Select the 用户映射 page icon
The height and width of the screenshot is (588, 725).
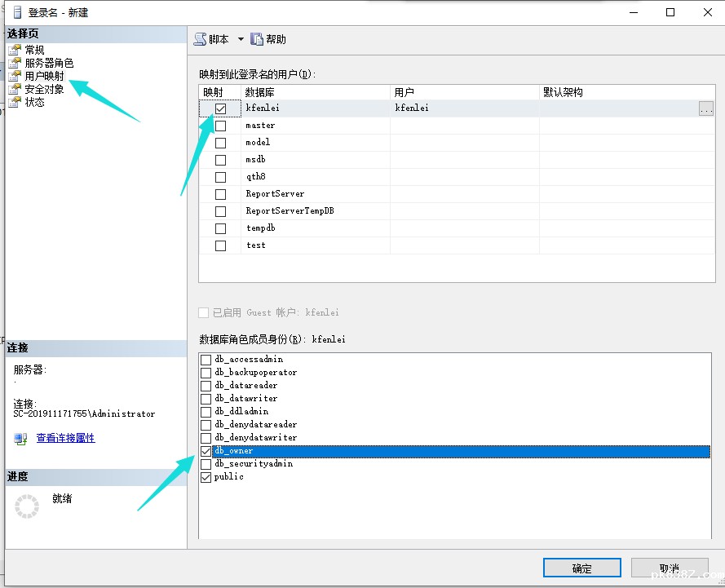[x=15, y=77]
